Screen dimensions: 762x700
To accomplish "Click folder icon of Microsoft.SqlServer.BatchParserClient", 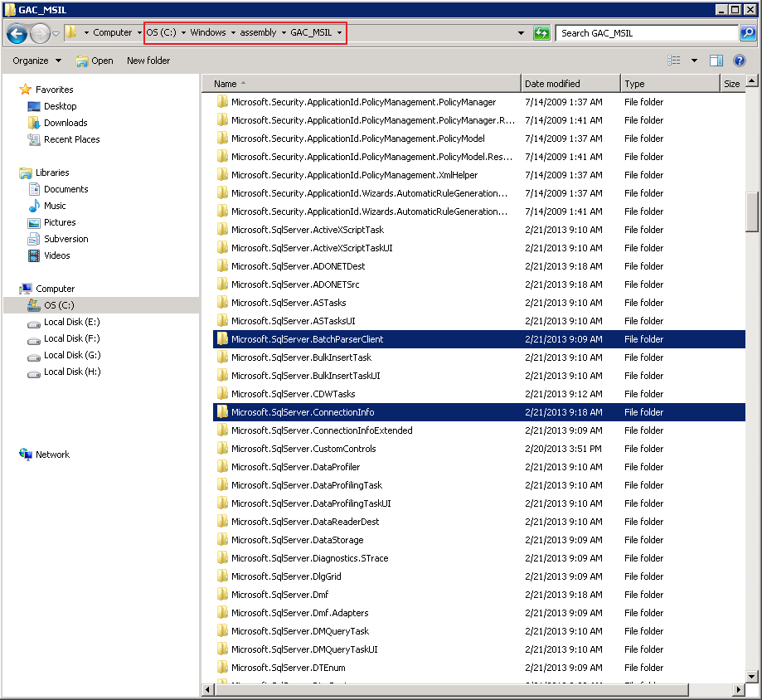I will coord(222,339).
